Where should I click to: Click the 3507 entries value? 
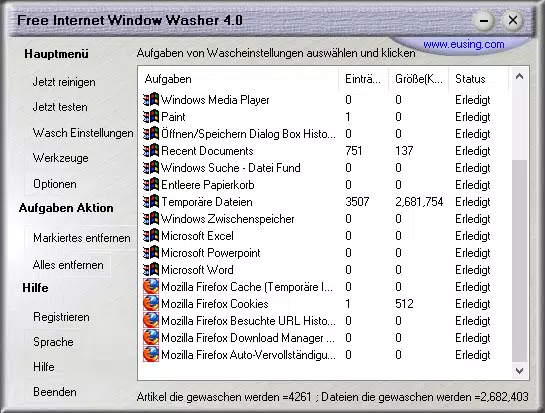click(357, 202)
